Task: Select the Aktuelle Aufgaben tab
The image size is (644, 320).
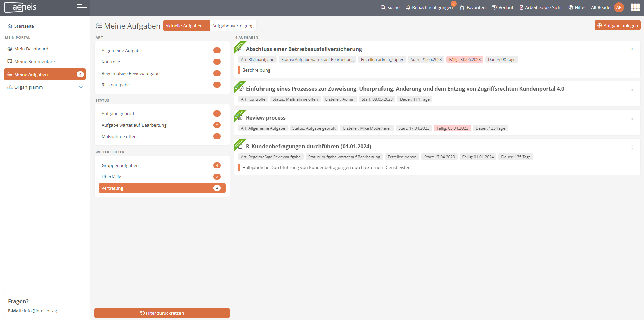Action: [186, 26]
